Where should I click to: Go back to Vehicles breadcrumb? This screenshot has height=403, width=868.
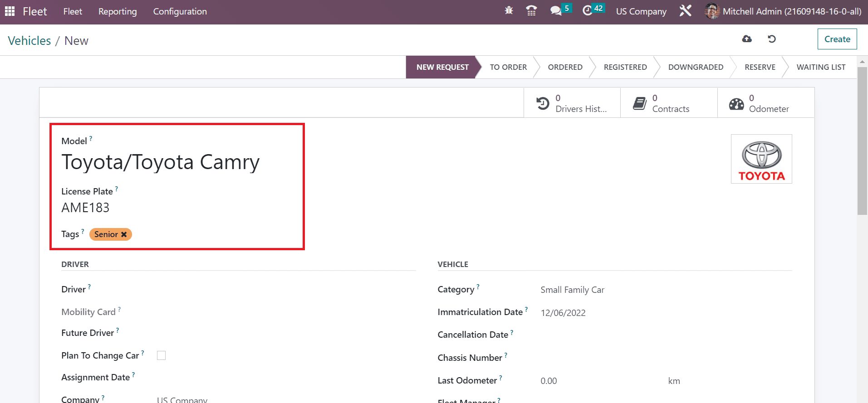pos(29,41)
